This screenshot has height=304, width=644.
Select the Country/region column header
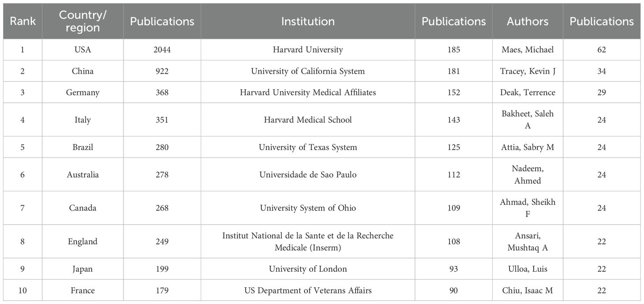pos(83,21)
